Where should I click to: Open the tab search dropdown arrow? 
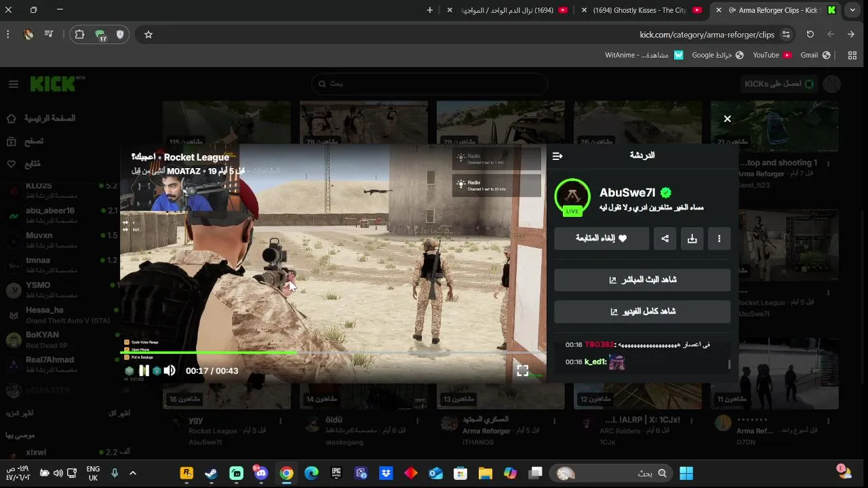coord(852,10)
